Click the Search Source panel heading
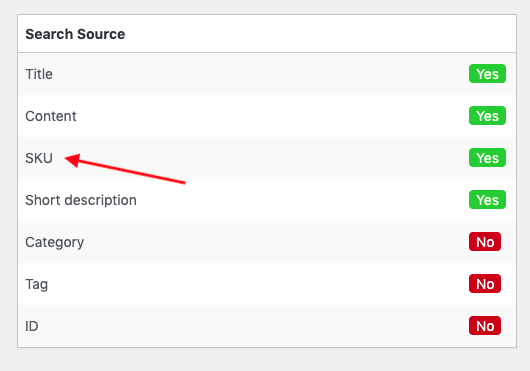This screenshot has width=530, height=371. [x=75, y=34]
